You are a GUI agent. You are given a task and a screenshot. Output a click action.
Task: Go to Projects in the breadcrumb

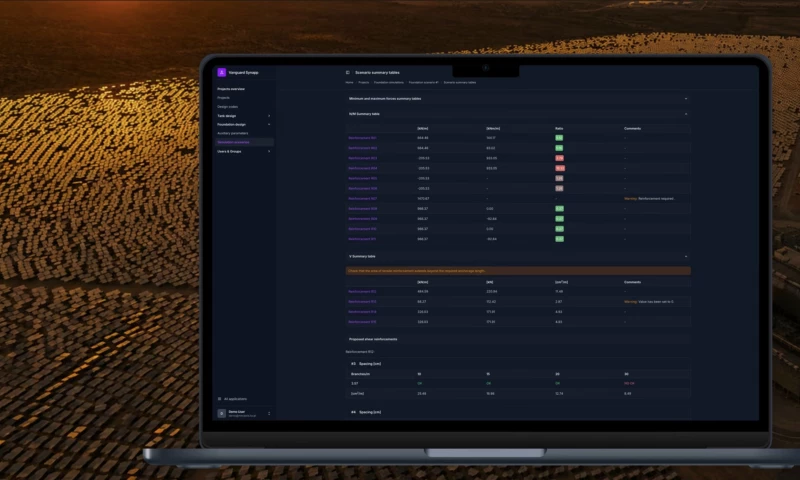point(363,82)
